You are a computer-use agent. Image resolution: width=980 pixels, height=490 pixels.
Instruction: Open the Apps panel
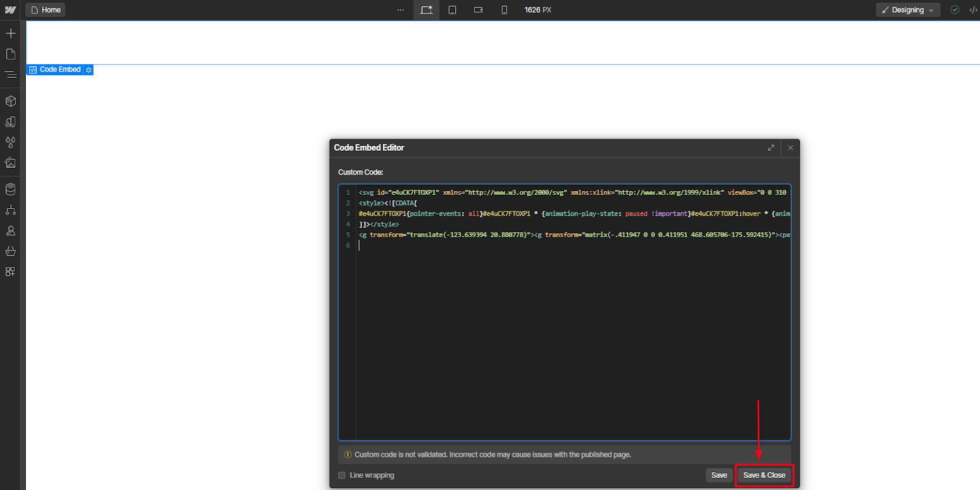tap(10, 271)
